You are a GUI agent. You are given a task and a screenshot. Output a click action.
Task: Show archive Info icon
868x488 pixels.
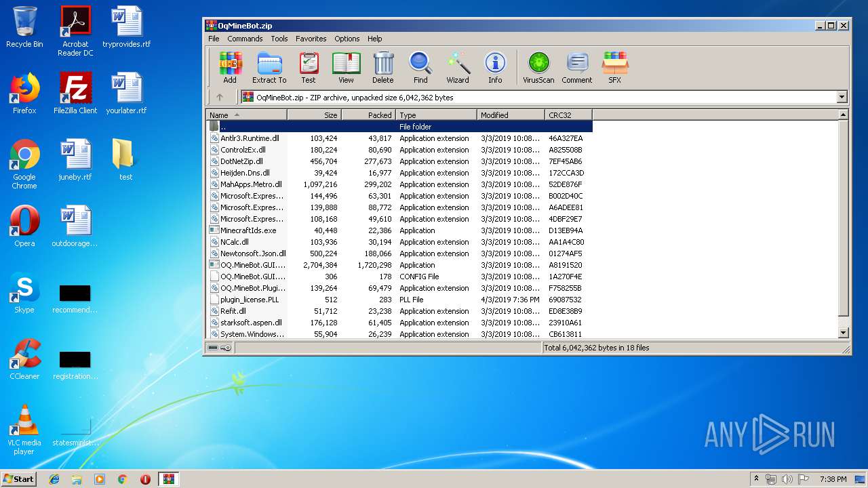click(x=495, y=68)
